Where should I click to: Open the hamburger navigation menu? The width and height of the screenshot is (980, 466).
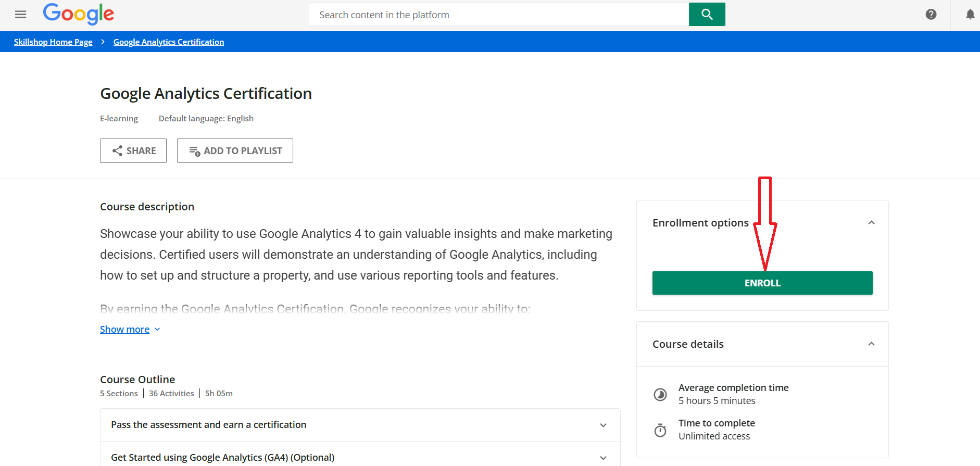pos(21,15)
